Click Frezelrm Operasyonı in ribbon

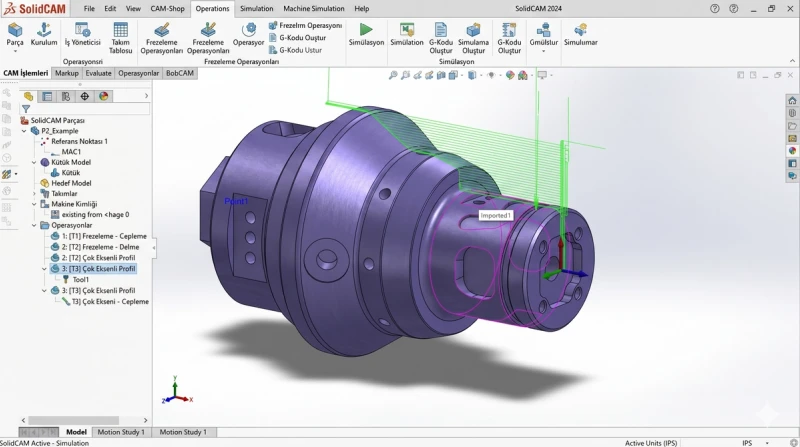coord(305,26)
